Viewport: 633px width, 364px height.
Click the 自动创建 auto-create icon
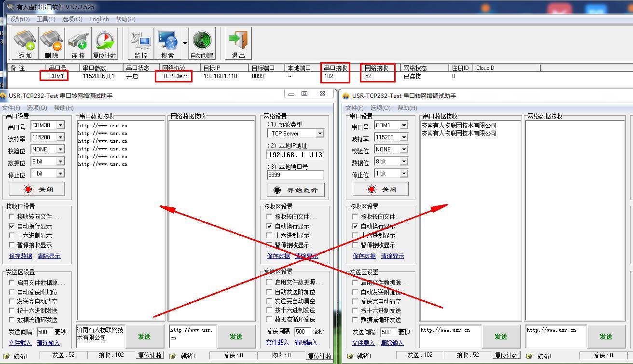pos(202,43)
